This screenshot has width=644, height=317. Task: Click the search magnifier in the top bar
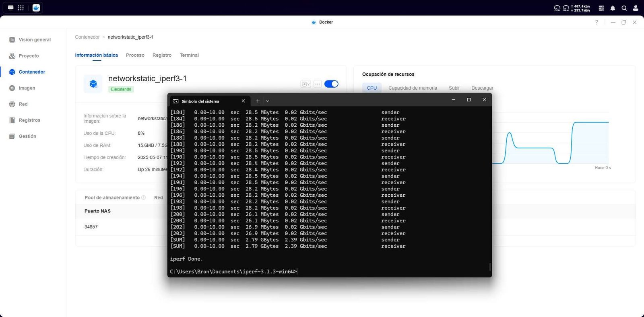coord(624,8)
